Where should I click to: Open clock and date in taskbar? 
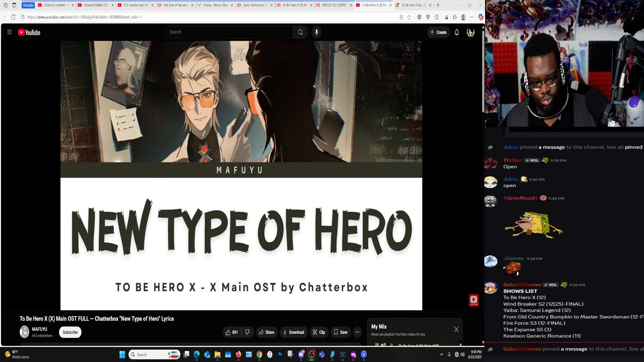pyautogui.click(x=475, y=355)
